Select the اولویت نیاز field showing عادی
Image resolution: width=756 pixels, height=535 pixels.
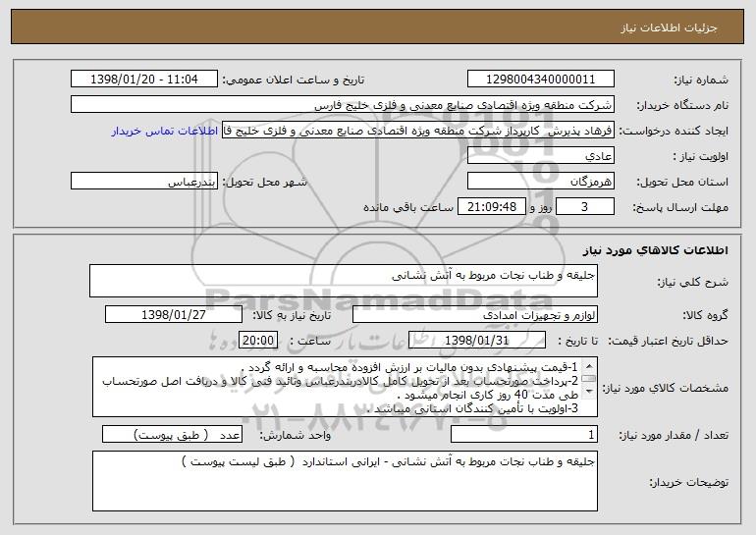point(540,156)
